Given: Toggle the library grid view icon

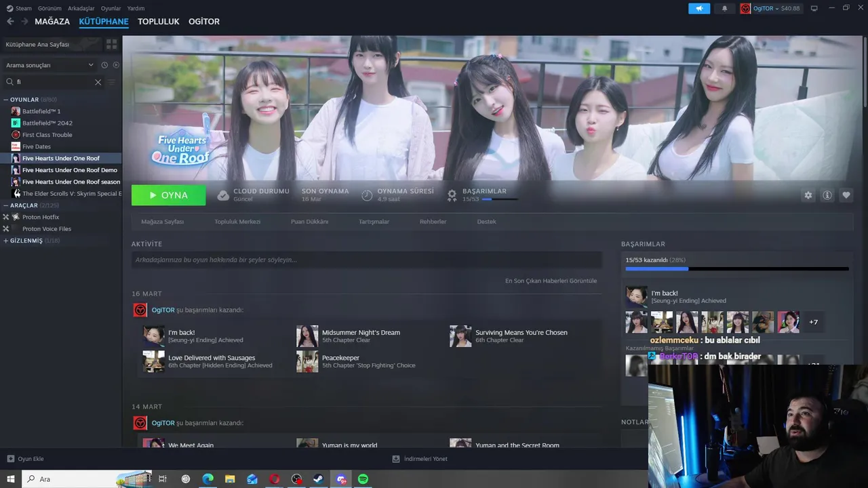Looking at the screenshot, I should click(111, 44).
